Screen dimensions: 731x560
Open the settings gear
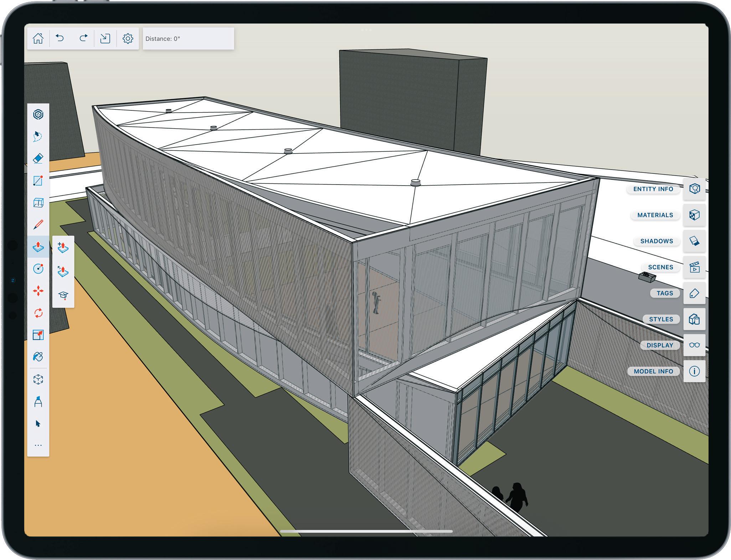click(128, 38)
